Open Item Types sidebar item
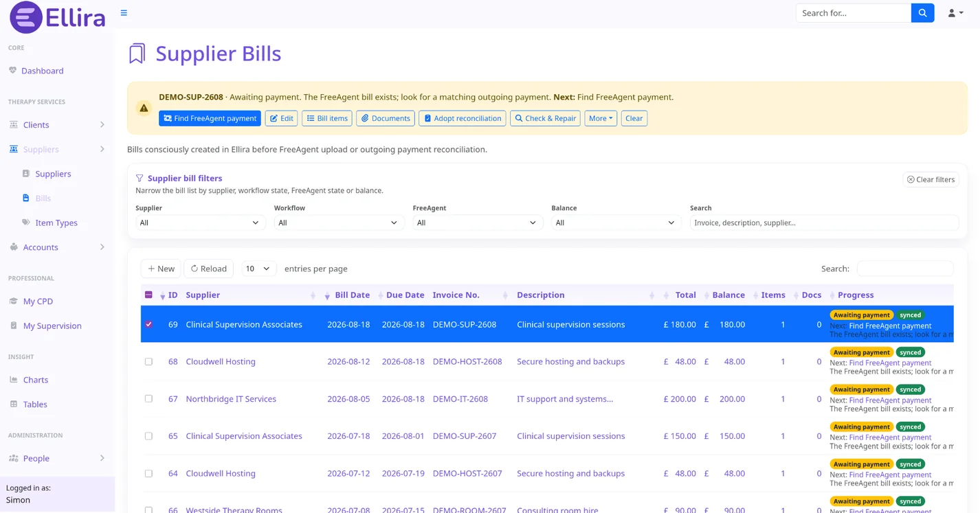This screenshot has height=513, width=980. (x=56, y=223)
